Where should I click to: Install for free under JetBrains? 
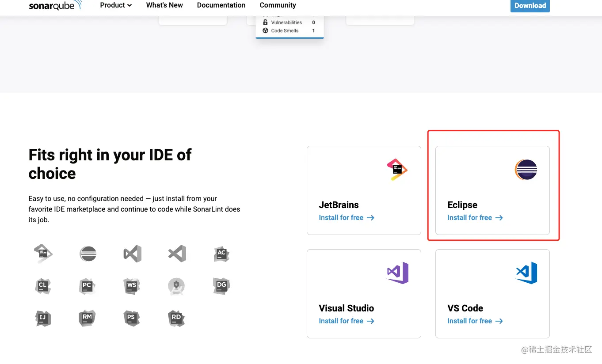[x=347, y=218]
